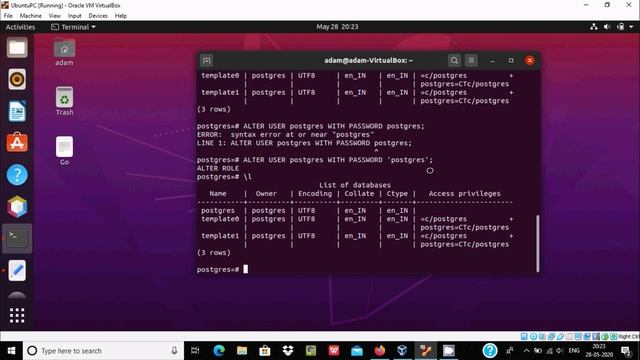This screenshot has width=640, height=360.
Task: Click the 'Access privileges' column header
Action: pos(464,193)
